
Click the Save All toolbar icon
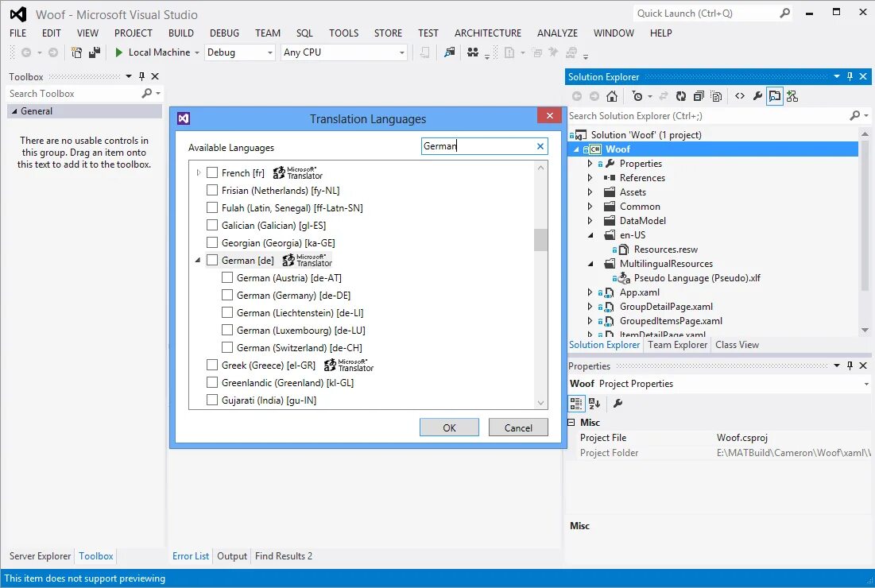95,52
